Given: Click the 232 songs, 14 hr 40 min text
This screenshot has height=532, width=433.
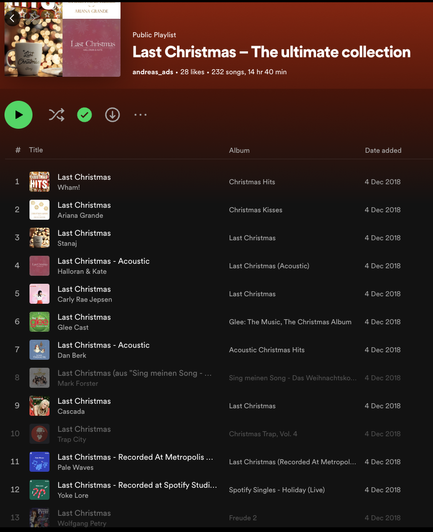Looking at the screenshot, I should (249, 72).
